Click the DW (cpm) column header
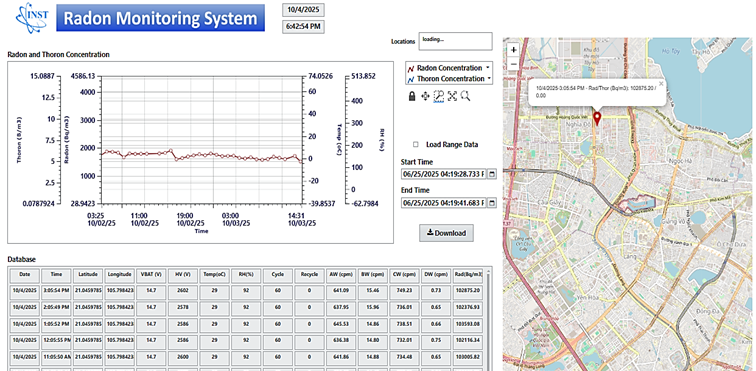 (435, 275)
